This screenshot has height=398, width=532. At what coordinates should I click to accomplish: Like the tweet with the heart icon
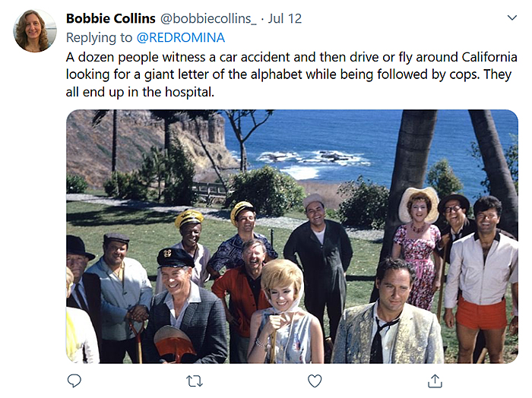(314, 381)
